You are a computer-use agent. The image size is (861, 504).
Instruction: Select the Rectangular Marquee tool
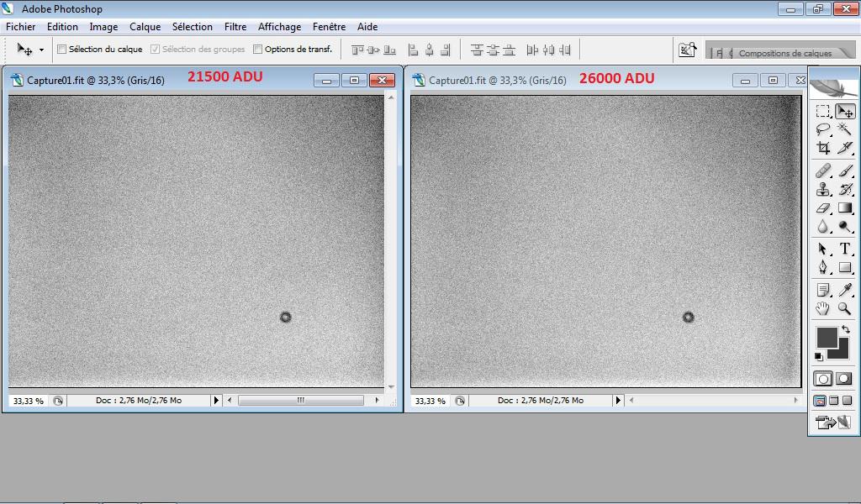(822, 111)
